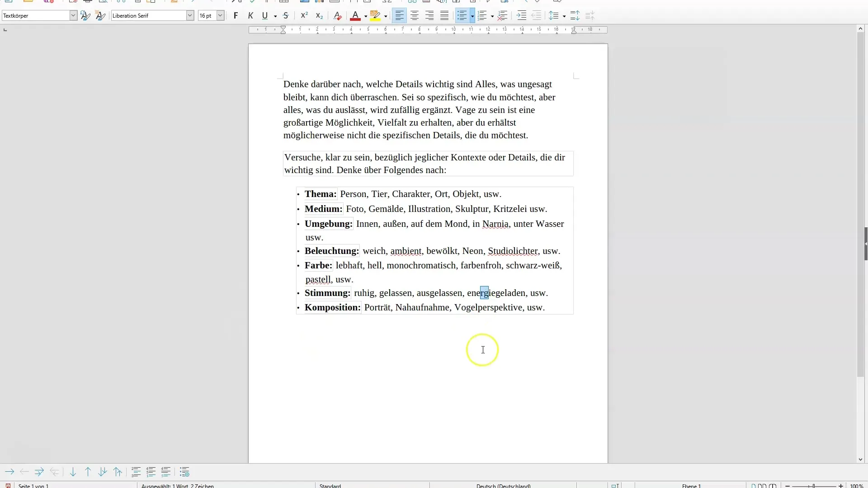Click the Italic formatting icon
This screenshot has height=488, width=868.
tap(250, 15)
